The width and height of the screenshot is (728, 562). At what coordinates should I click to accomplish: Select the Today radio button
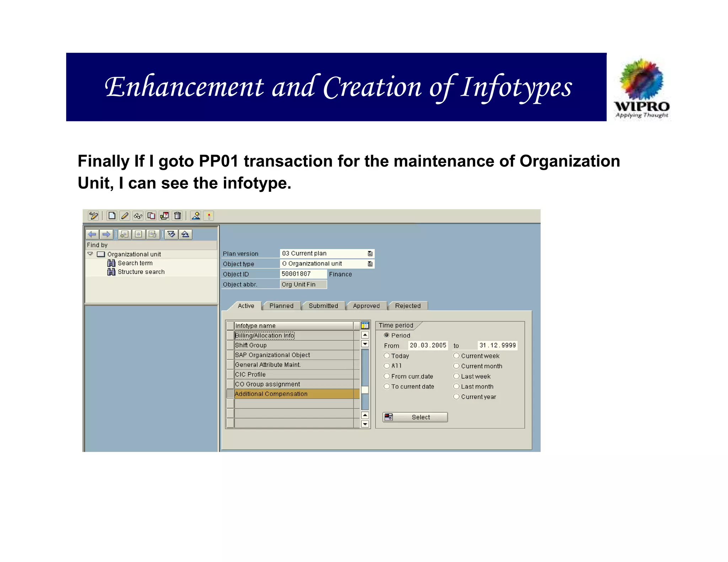pyautogui.click(x=387, y=356)
